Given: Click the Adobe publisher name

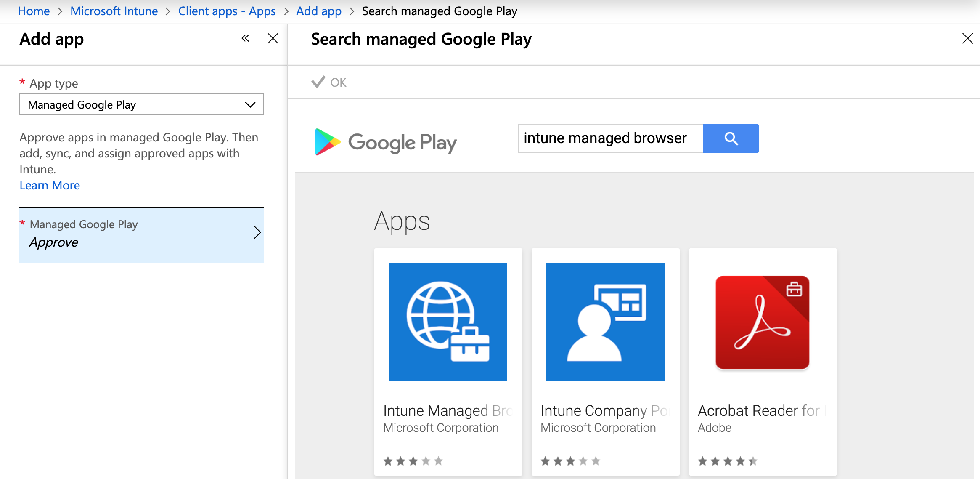Looking at the screenshot, I should [715, 428].
